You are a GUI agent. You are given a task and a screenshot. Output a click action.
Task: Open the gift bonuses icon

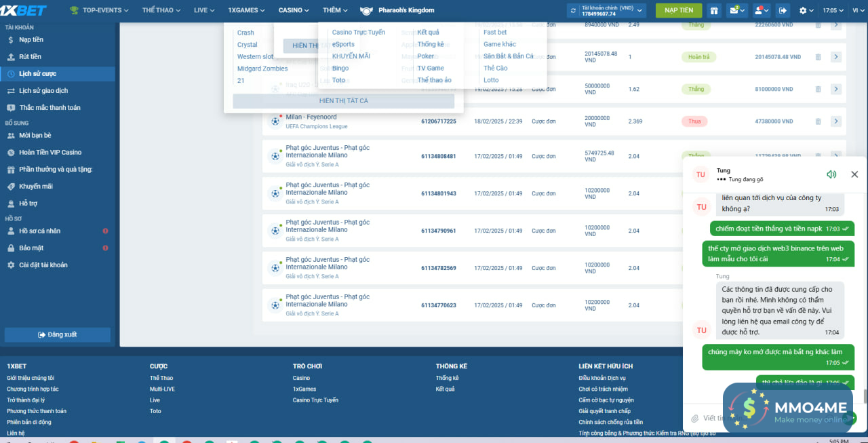click(714, 10)
